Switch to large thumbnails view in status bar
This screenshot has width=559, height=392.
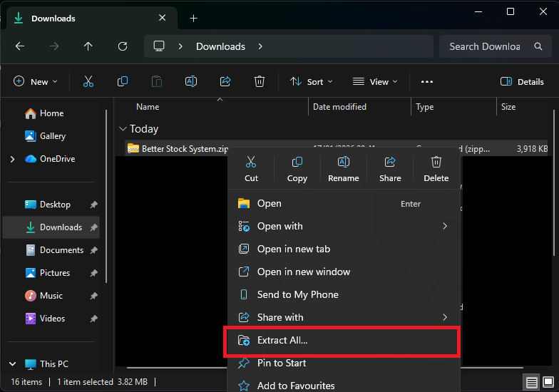click(548, 382)
